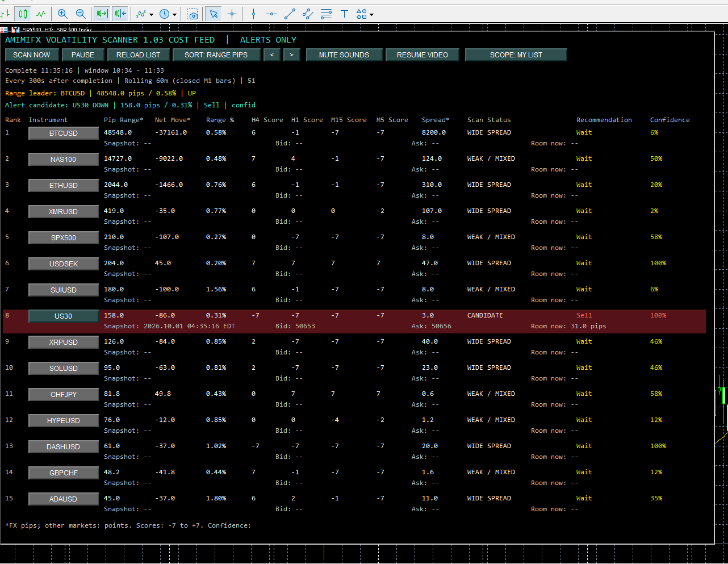Open the BTCUSD instrument
The width and height of the screenshot is (728, 564).
[63, 133]
